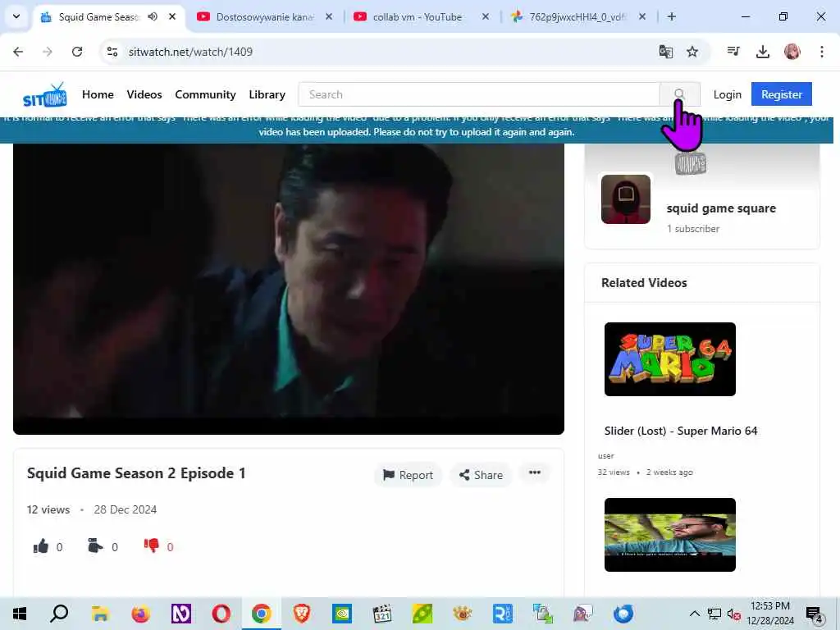Open the media controls icon
Screen dimensions: 840x630
(x=733, y=52)
